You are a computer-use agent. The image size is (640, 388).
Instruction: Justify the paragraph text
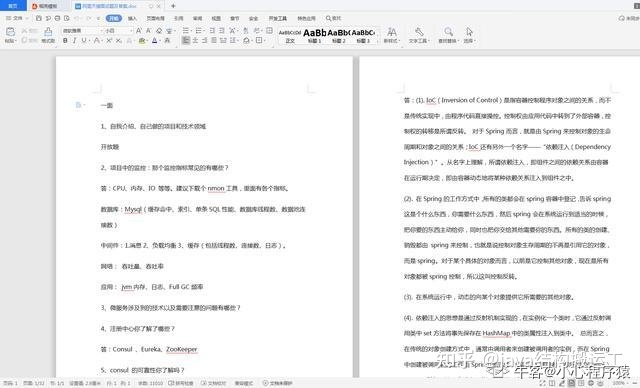pyautogui.click(x=214, y=40)
